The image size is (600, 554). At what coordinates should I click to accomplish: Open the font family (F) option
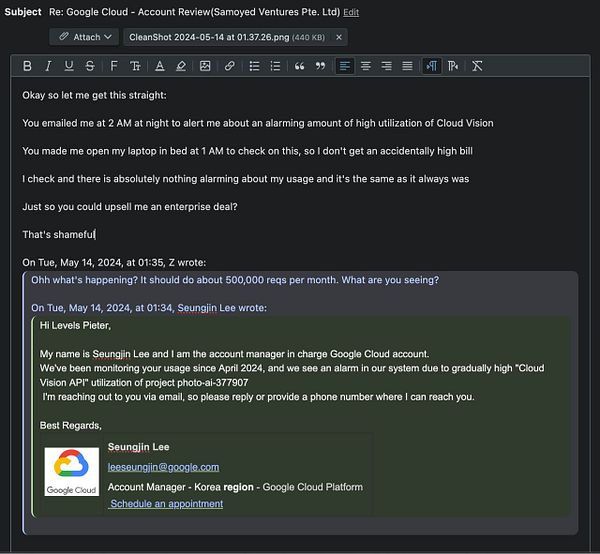(114, 66)
